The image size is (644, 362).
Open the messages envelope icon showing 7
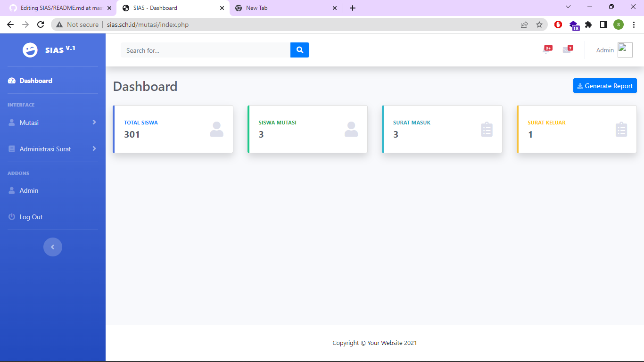pos(567,49)
